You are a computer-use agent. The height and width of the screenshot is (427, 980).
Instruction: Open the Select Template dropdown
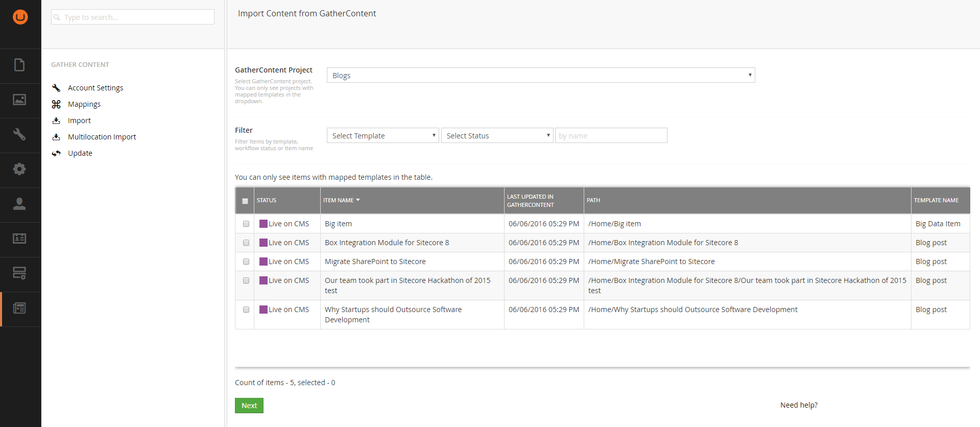[x=383, y=135]
